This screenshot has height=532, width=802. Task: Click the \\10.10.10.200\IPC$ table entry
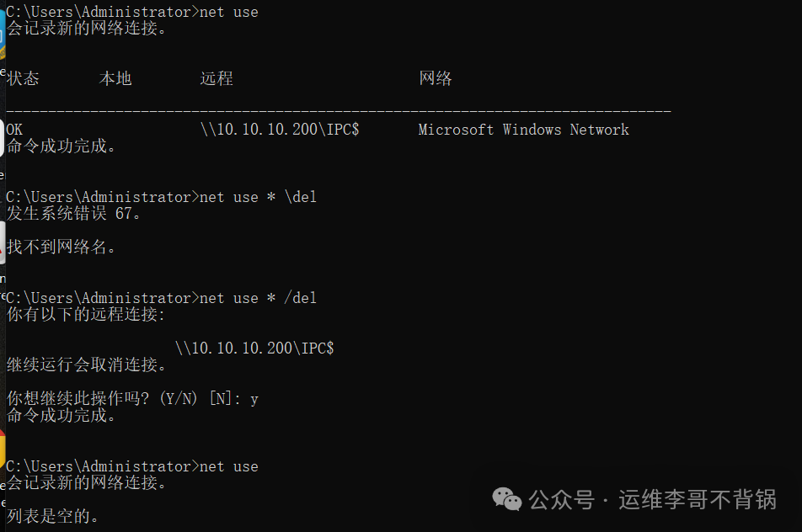(x=280, y=130)
